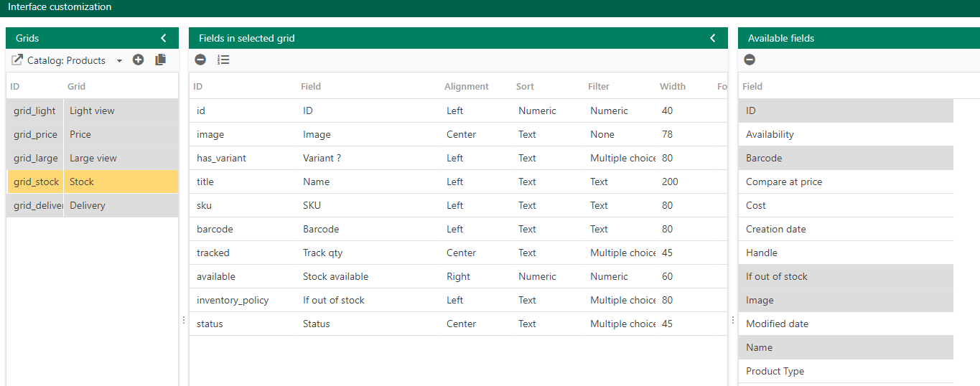This screenshot has width=980, height=386.
Task: Click the Width column header
Action: pyautogui.click(x=673, y=86)
